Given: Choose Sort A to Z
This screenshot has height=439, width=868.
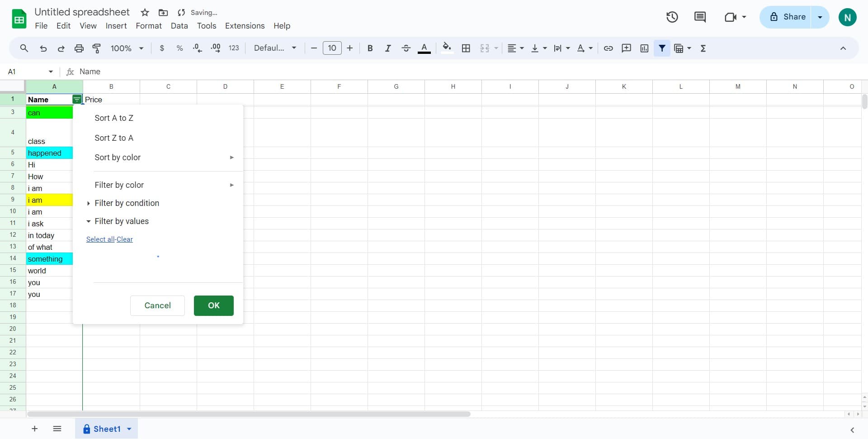Looking at the screenshot, I should point(114,118).
